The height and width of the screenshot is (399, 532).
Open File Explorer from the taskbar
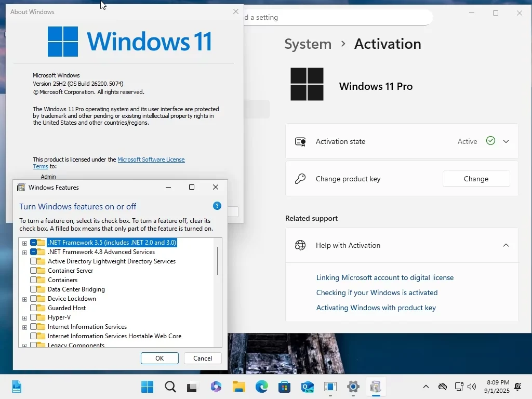click(238, 387)
